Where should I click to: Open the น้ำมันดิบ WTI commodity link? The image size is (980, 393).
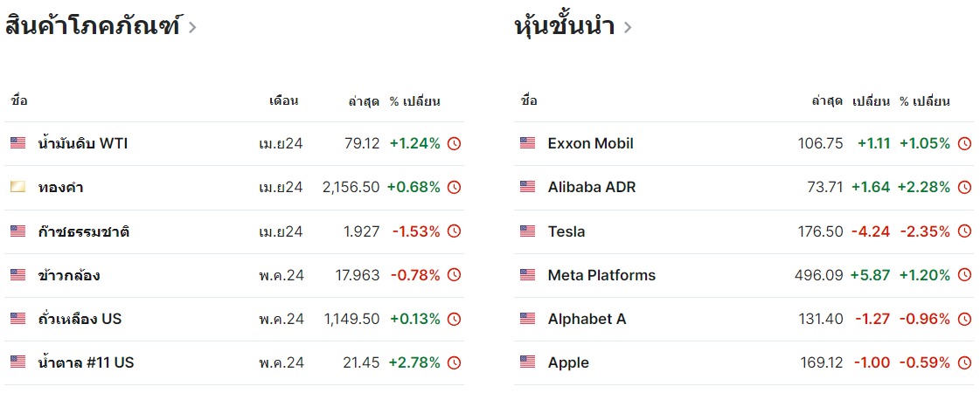83,143
